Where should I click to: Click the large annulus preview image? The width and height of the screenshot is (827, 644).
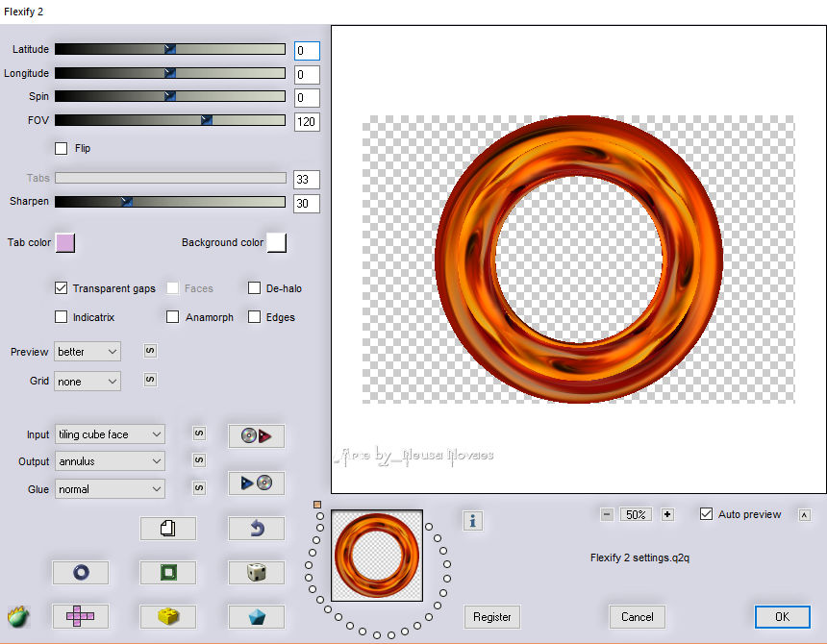click(579, 260)
